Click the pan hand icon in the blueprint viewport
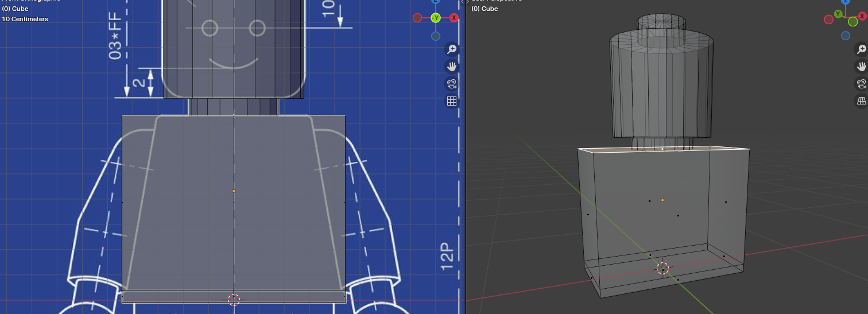This screenshot has height=314, width=868. 452,67
